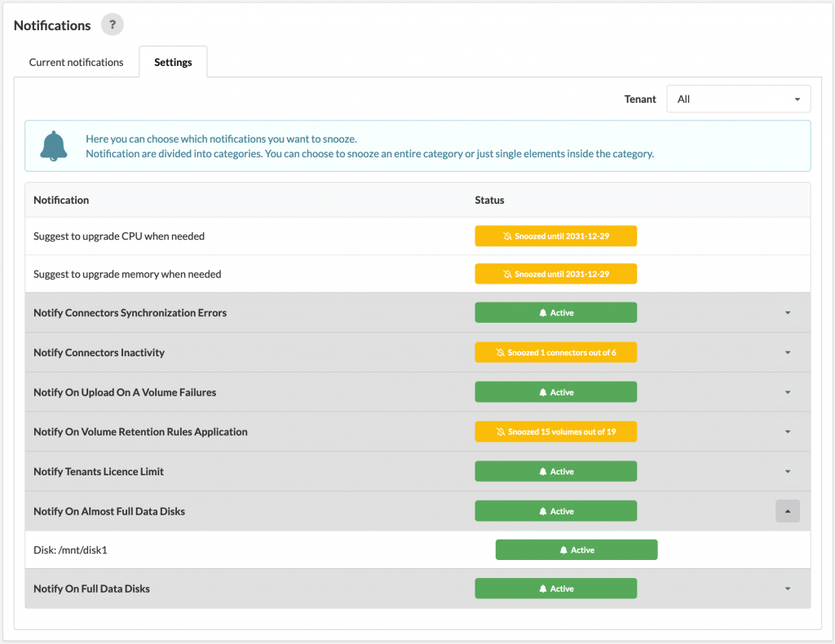Click 'Notify On Almost Full Data Disks' label
Image resolution: width=835 pixels, height=644 pixels.
tap(109, 511)
